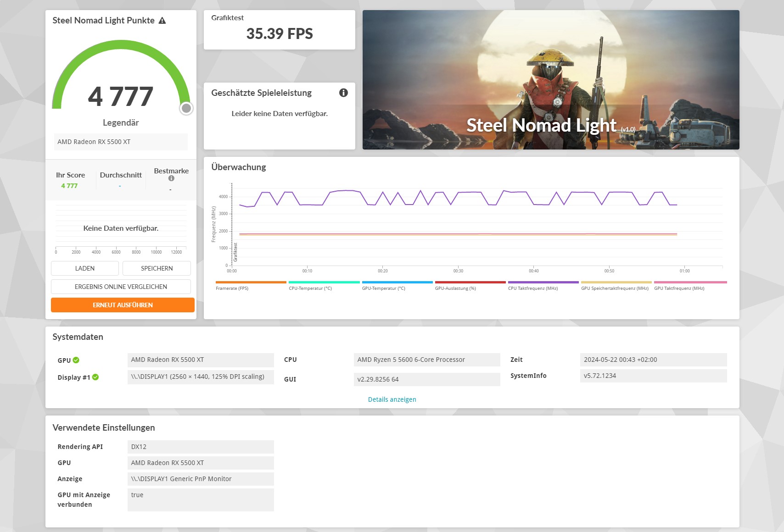Image resolution: width=784 pixels, height=532 pixels.
Task: Click the Display #1 resolution value field
Action: [201, 377]
